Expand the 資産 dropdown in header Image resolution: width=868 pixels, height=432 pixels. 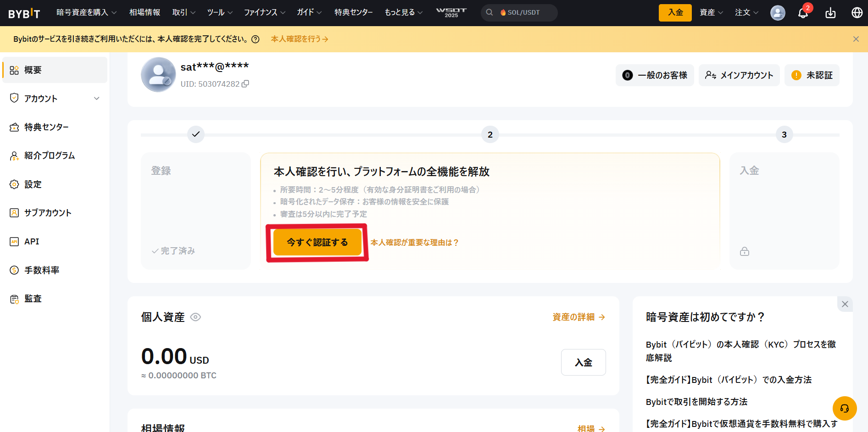tap(711, 12)
